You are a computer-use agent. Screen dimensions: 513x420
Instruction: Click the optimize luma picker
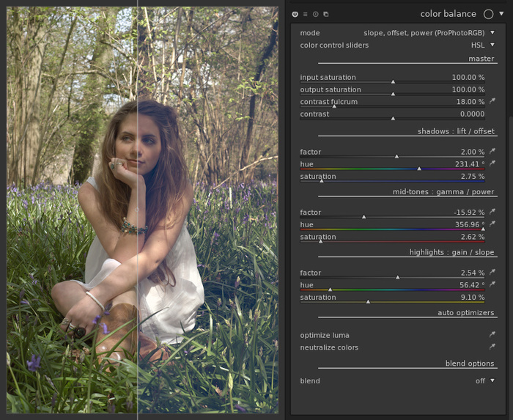click(x=492, y=335)
